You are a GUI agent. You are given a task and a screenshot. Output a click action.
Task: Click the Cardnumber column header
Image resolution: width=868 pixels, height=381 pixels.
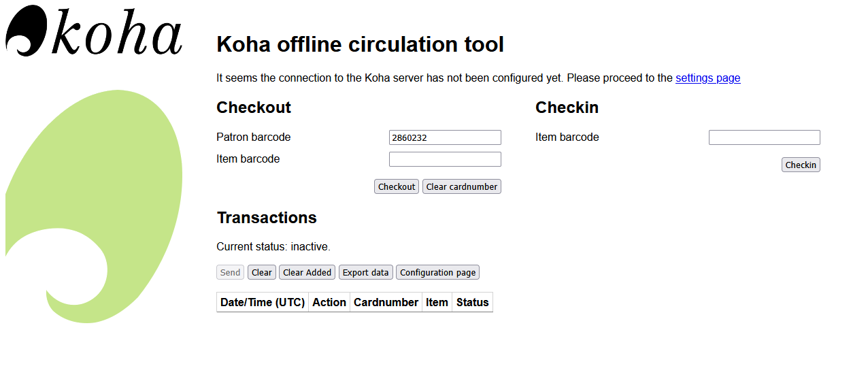tap(386, 302)
